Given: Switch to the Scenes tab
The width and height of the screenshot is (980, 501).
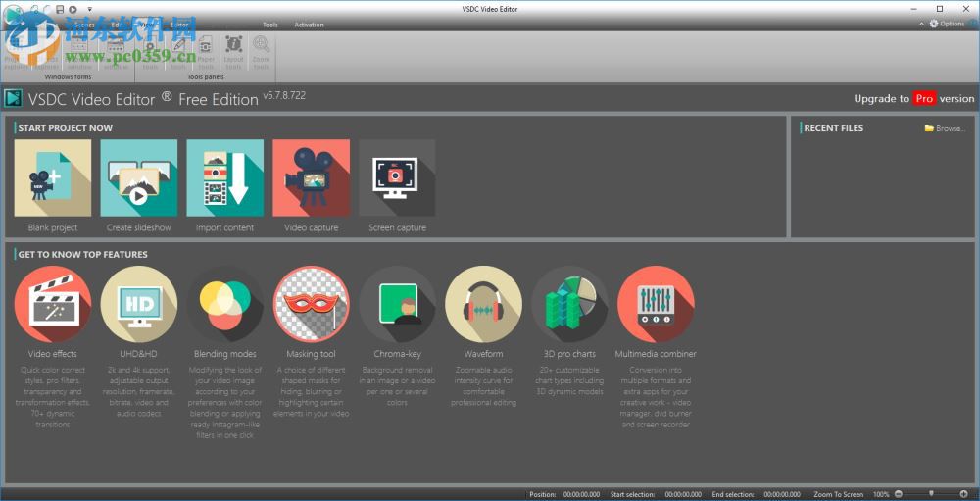Looking at the screenshot, I should pyautogui.click(x=83, y=25).
